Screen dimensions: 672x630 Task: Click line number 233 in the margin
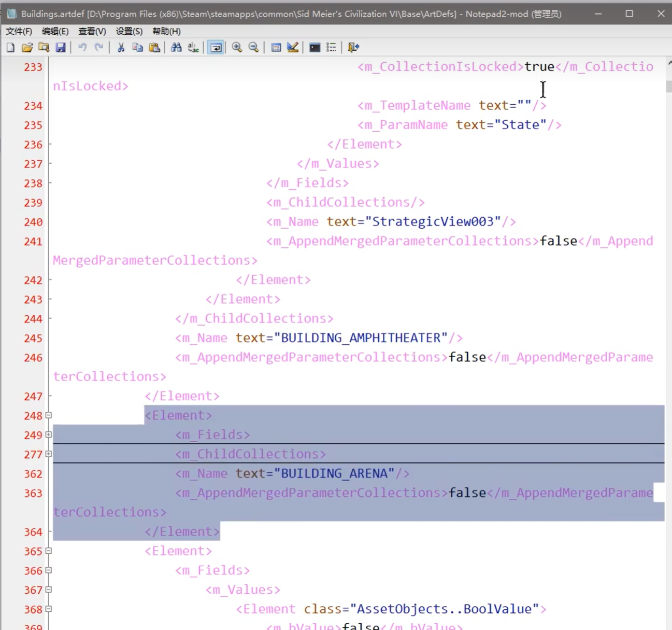pos(33,67)
